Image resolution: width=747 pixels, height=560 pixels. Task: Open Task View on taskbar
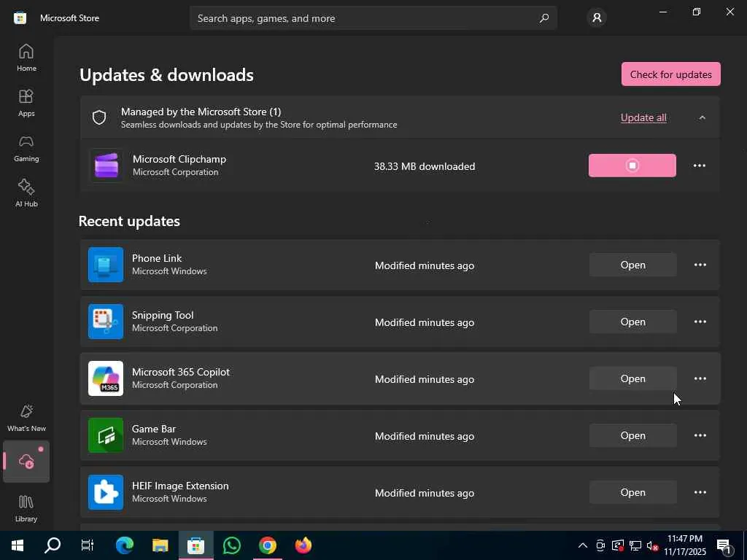[88, 545]
